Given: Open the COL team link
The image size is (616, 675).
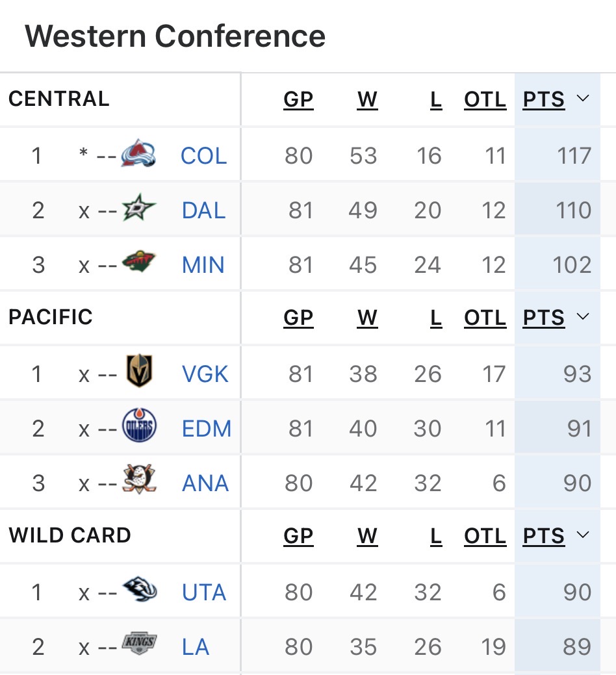Looking at the screenshot, I should (203, 156).
